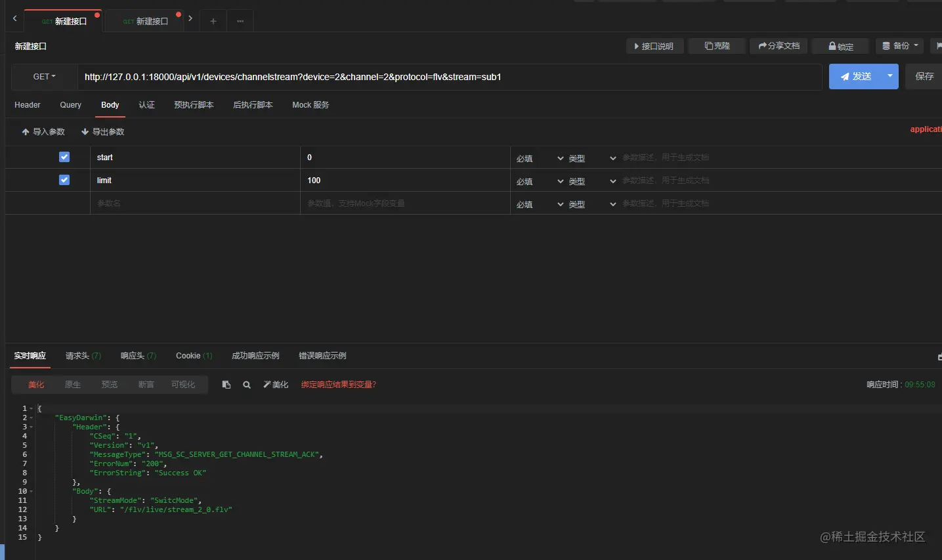This screenshot has width=942, height=560.
Task: Open the 响应头 (7) tab
Action: pos(139,356)
